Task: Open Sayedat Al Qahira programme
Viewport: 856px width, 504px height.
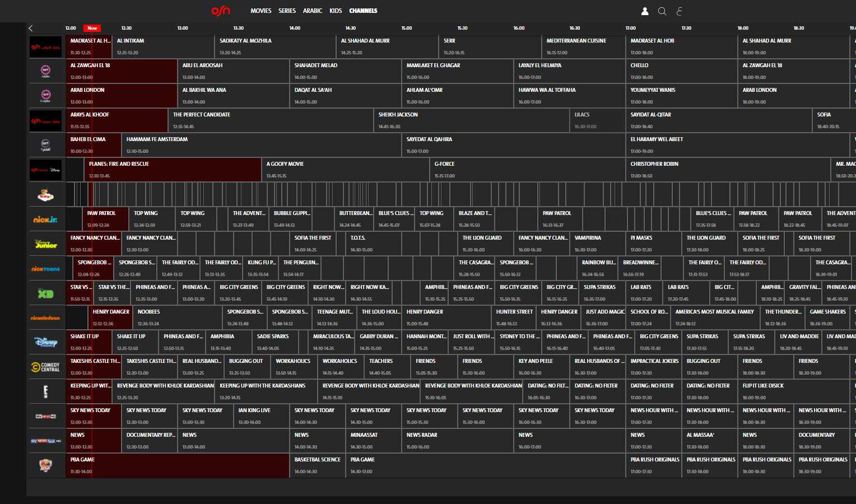Action: click(514, 146)
